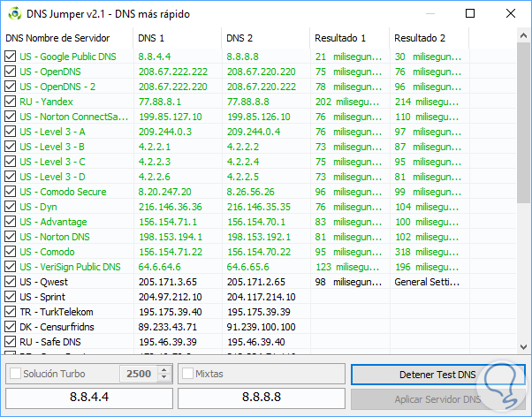Uncheck the US - Level 3 - A checkbox

tap(11, 132)
